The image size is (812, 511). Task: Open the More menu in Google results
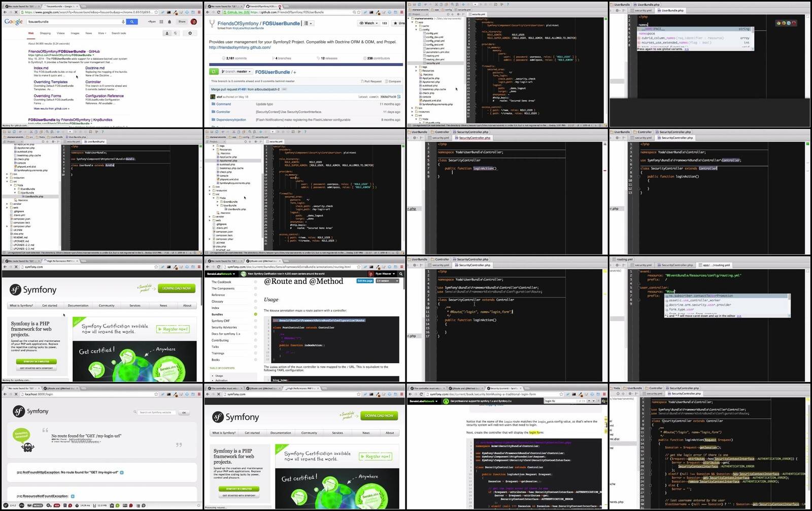click(x=101, y=33)
